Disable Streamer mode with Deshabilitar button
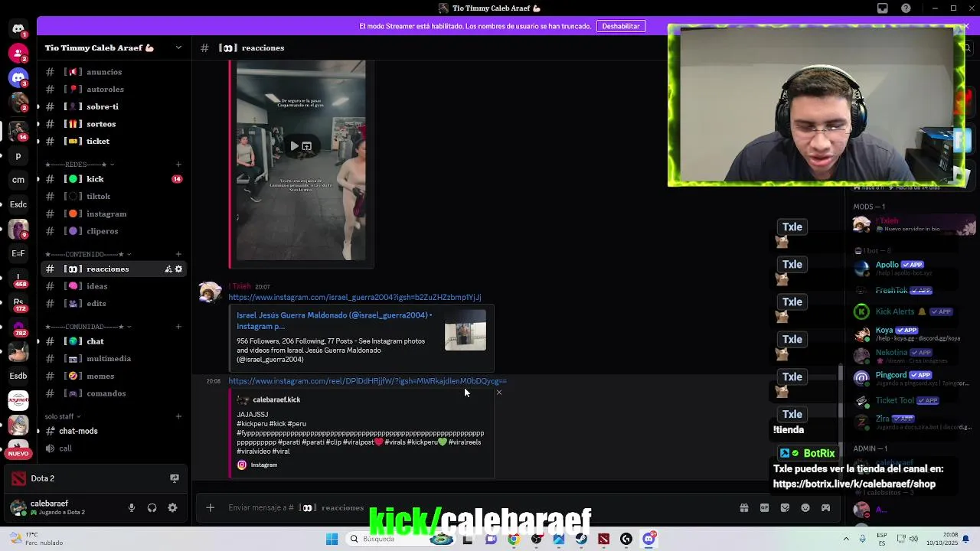The width and height of the screenshot is (980, 551). pos(621,26)
